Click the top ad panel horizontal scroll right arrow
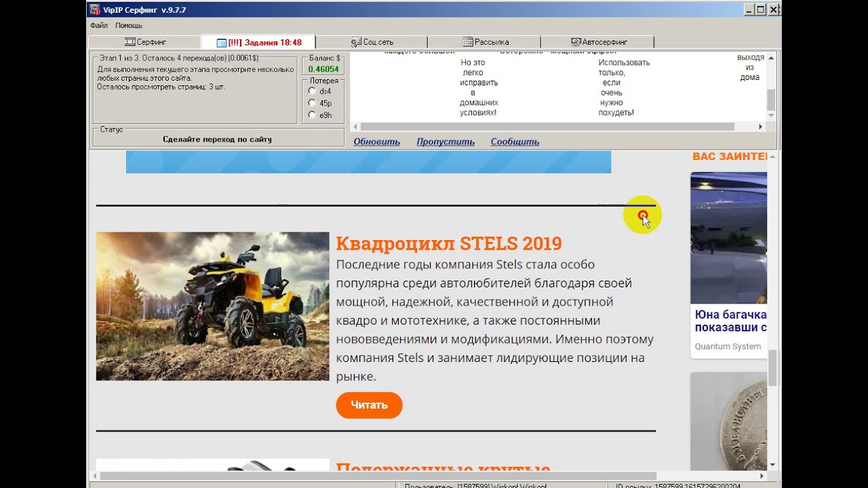Screen dimensions: 868x488 tap(760, 127)
